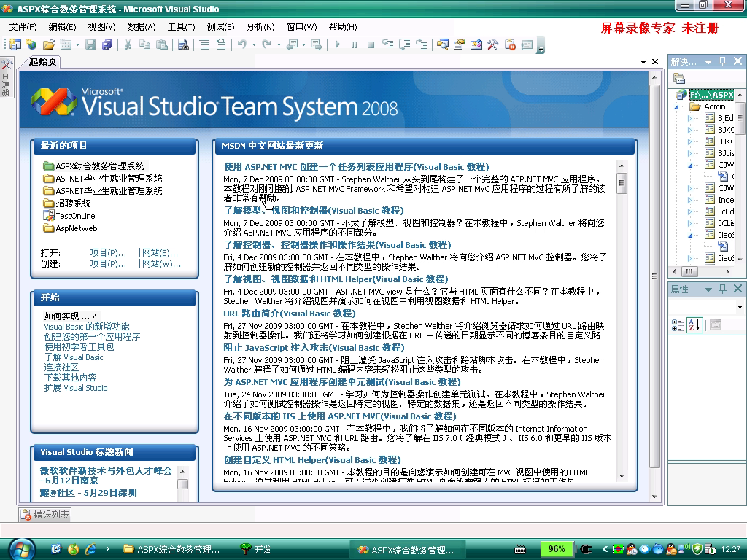Click the Start Debugging play icon
This screenshot has height=560, width=747.
337,44
